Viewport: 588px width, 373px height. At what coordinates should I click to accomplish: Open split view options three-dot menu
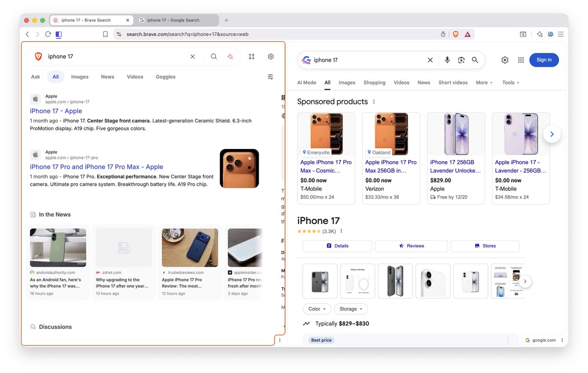tap(280, 340)
